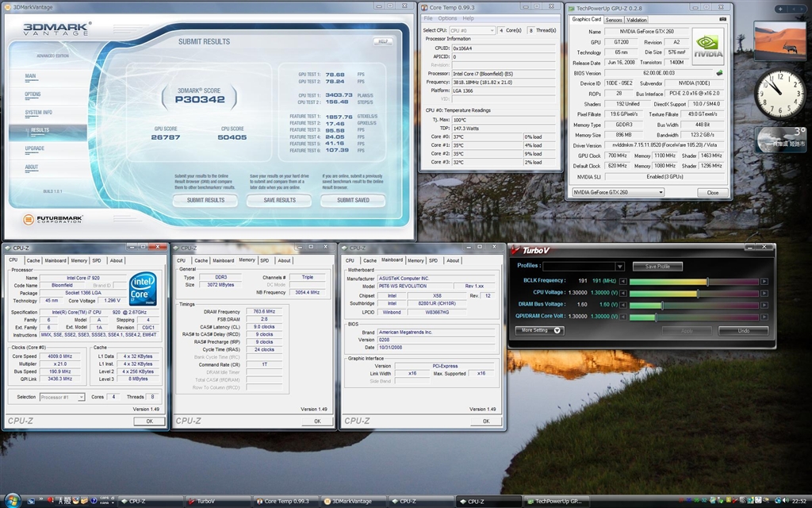
Task: Click the QPI/DRAM Core Volt slider handle
Action: click(655, 317)
